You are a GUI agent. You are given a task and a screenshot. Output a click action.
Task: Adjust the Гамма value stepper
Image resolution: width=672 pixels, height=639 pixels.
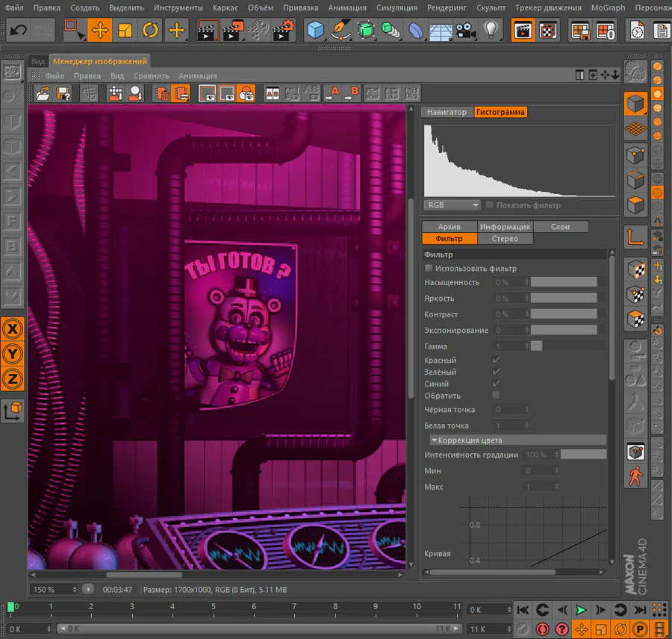526,346
